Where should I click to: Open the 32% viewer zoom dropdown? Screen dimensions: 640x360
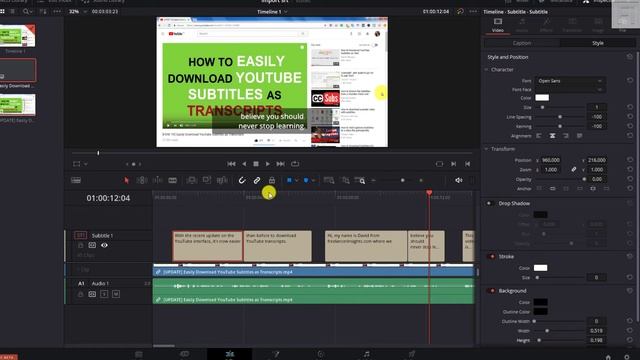(85, 12)
